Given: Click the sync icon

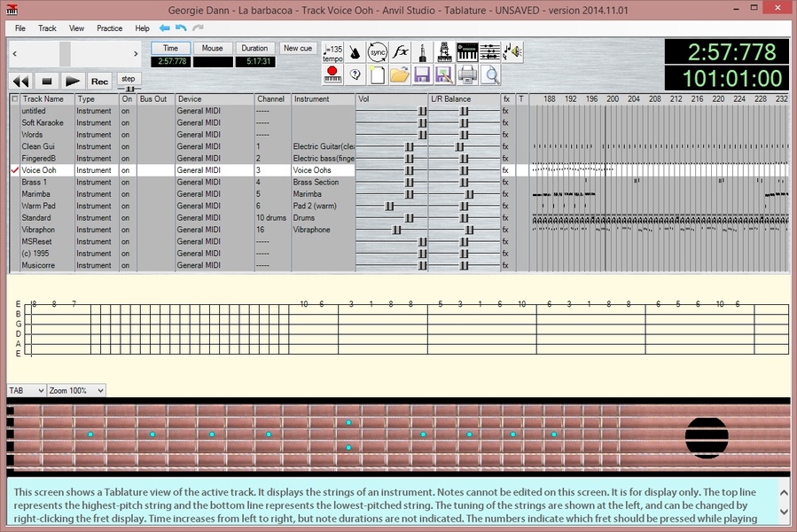Looking at the screenshot, I should click(378, 51).
